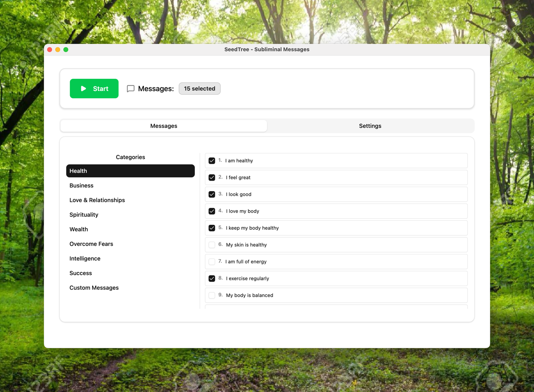534x392 pixels.
Task: Select the Business category
Action: 82,185
